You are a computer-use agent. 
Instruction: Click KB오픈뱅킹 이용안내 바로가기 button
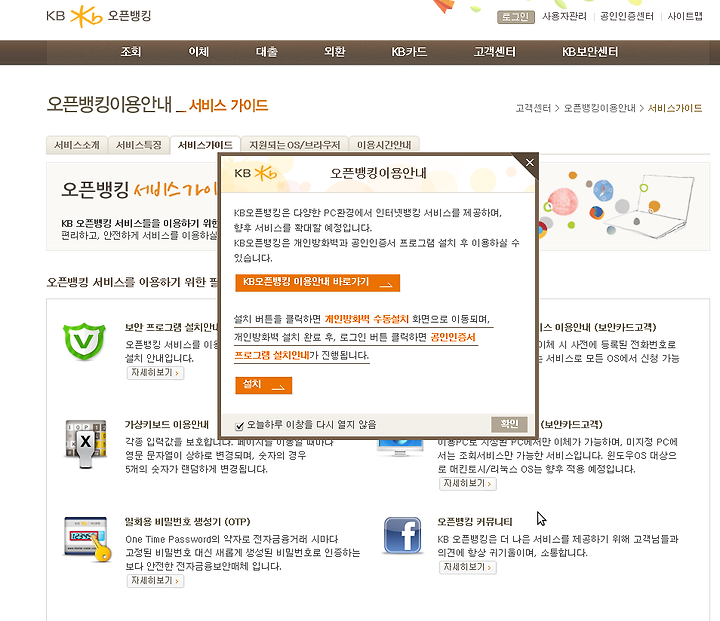(x=318, y=283)
